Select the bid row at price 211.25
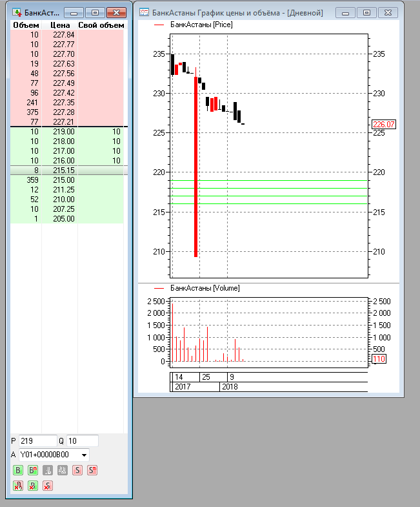 [67, 190]
